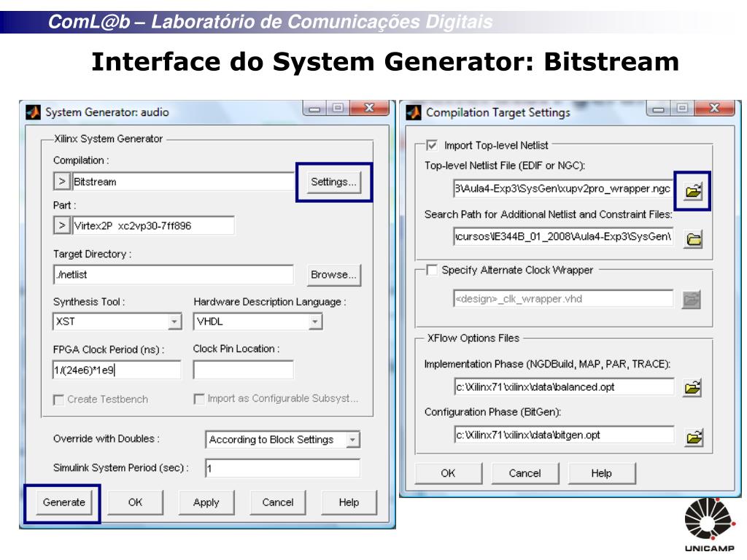Screen dimensions: 747x560
Task: Close Compilation Target Settings window
Action: 715,108
